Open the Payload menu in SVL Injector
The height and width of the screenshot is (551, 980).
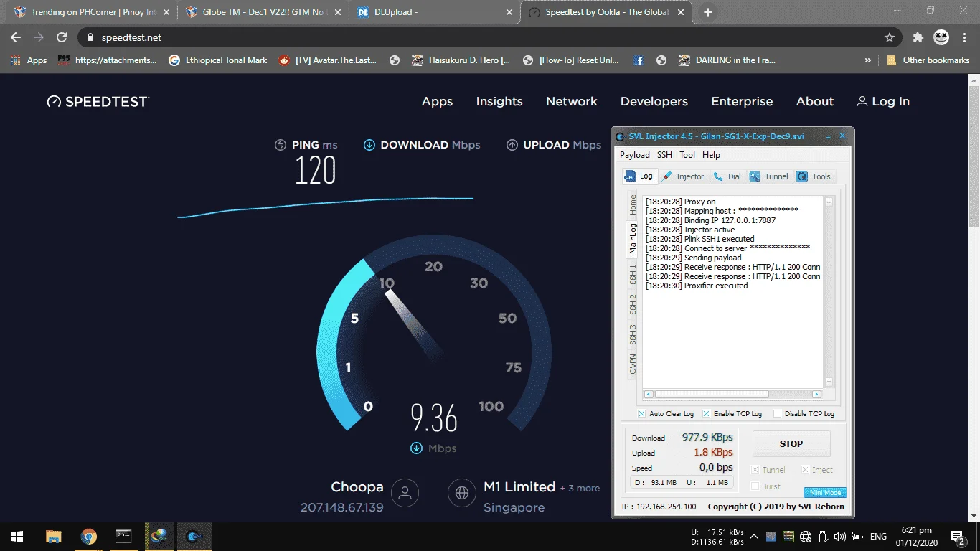tap(634, 155)
